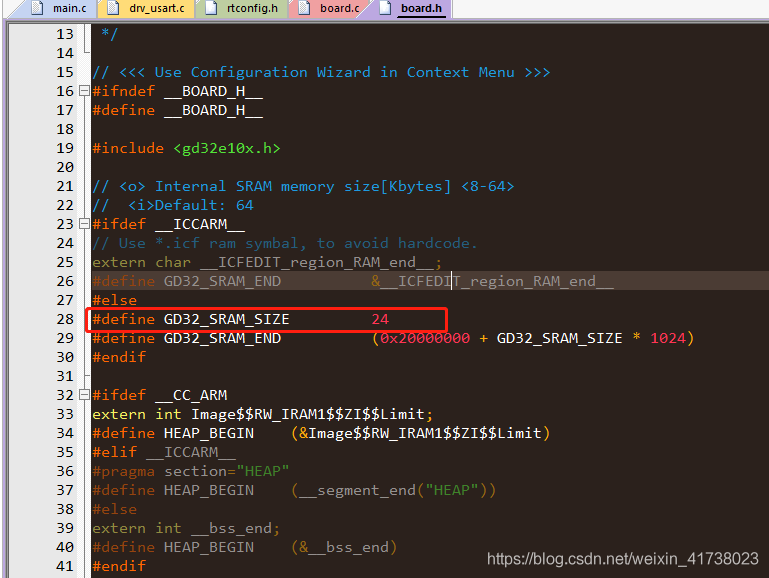Click 'Internal SRAM memory size[Kbytes]' comment
This screenshot has width=769, height=578.
[x=303, y=186]
